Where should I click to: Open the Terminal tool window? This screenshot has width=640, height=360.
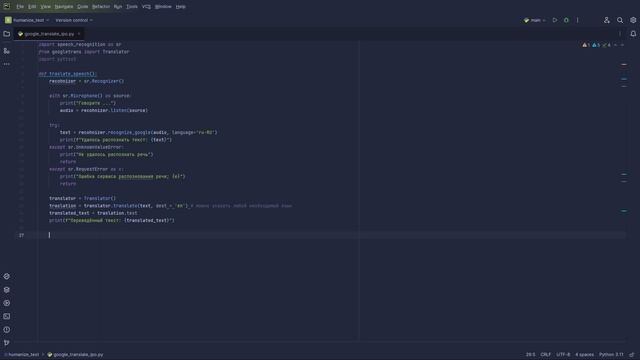tap(7, 316)
